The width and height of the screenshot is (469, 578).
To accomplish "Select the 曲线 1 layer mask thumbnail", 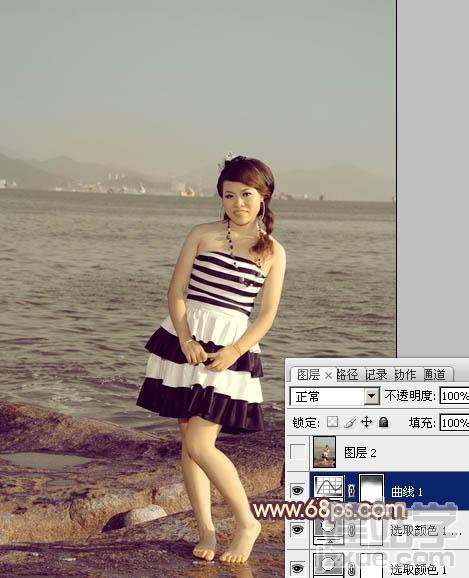I will click(372, 488).
